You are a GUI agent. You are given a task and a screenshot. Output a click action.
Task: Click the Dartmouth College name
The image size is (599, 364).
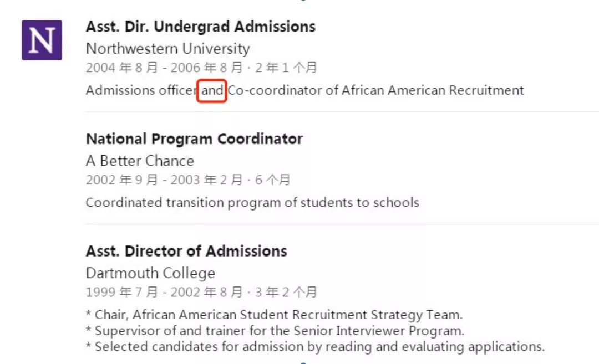150,273
